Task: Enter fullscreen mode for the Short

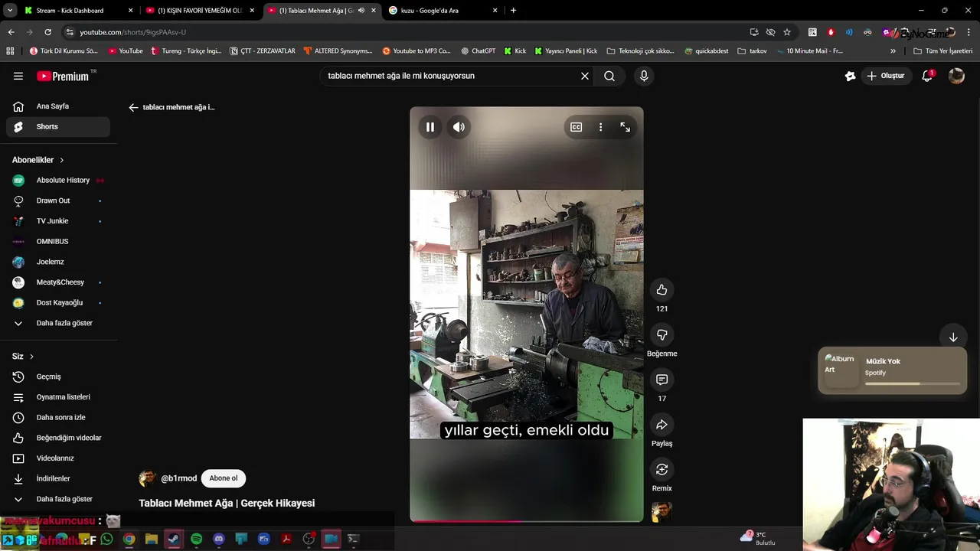Action: point(626,127)
